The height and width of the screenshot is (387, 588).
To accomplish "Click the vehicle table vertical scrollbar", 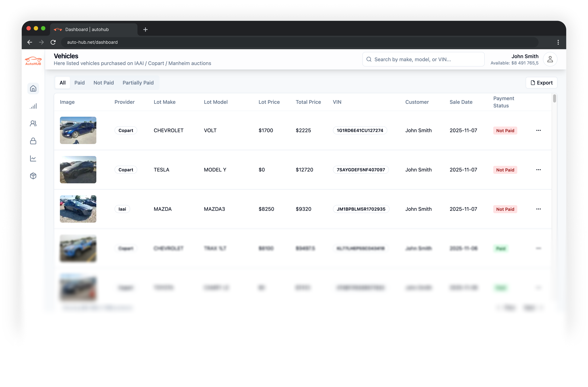I will point(555,99).
